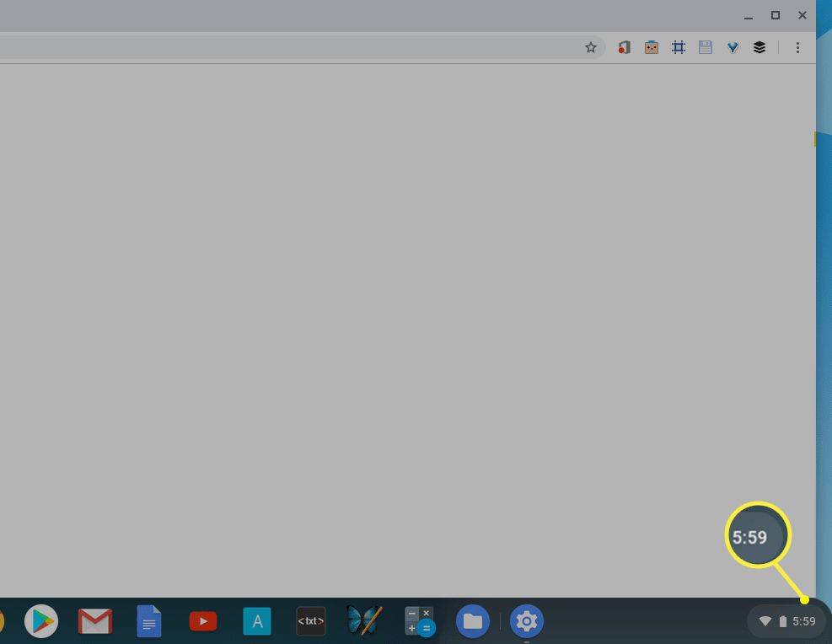Bookmark this page with the star icon

click(x=591, y=48)
